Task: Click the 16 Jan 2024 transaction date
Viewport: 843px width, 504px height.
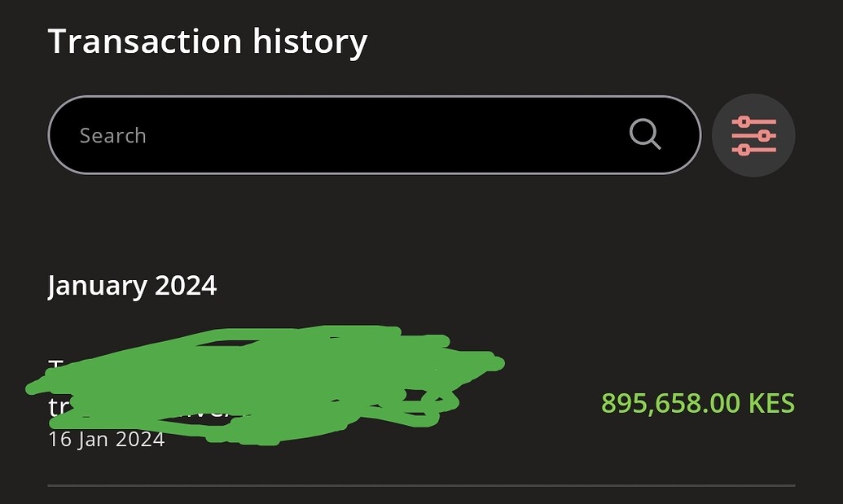Action: 106,440
